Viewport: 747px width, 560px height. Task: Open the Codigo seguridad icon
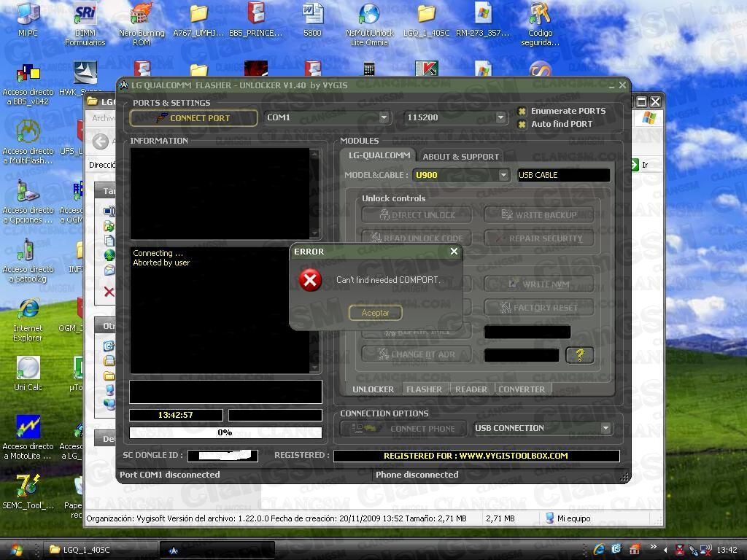[x=541, y=24]
